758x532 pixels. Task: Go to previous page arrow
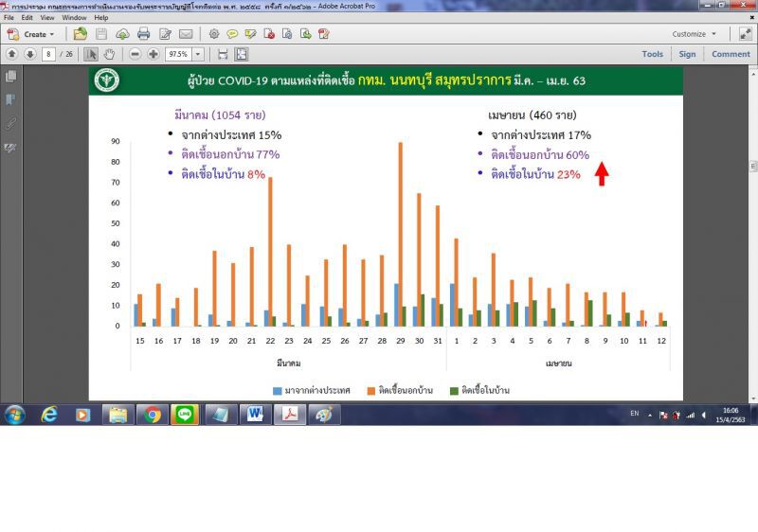[12, 54]
